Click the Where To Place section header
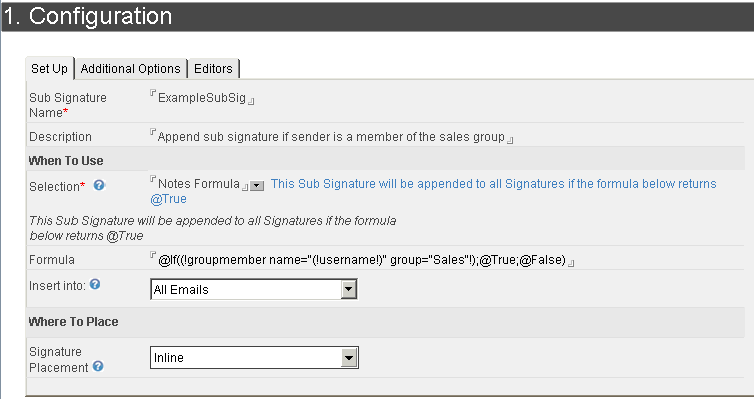Viewport: 754px width, 399px height. click(x=74, y=322)
